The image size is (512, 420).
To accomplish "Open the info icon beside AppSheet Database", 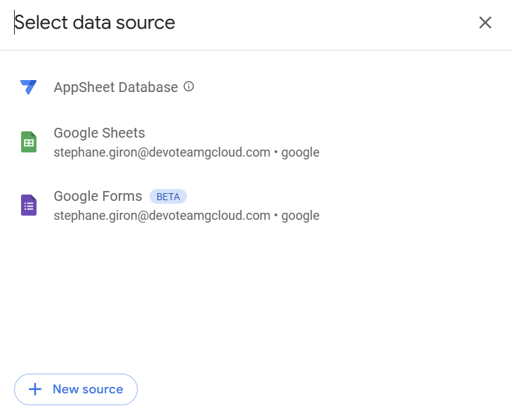I will click(x=189, y=86).
